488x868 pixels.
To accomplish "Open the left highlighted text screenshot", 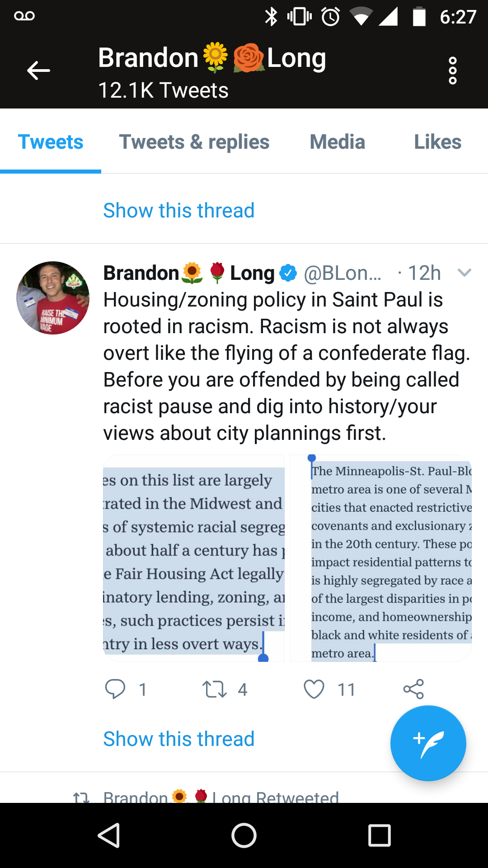I will [194, 558].
